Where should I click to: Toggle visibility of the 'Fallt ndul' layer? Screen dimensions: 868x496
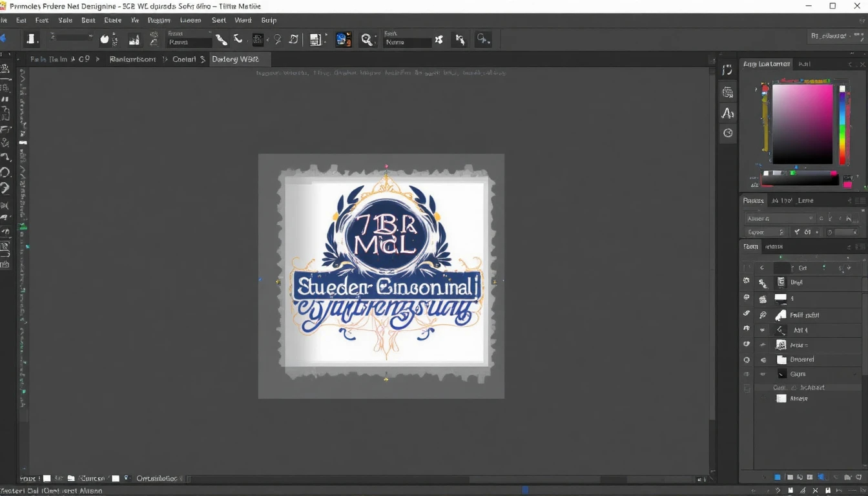point(747,314)
